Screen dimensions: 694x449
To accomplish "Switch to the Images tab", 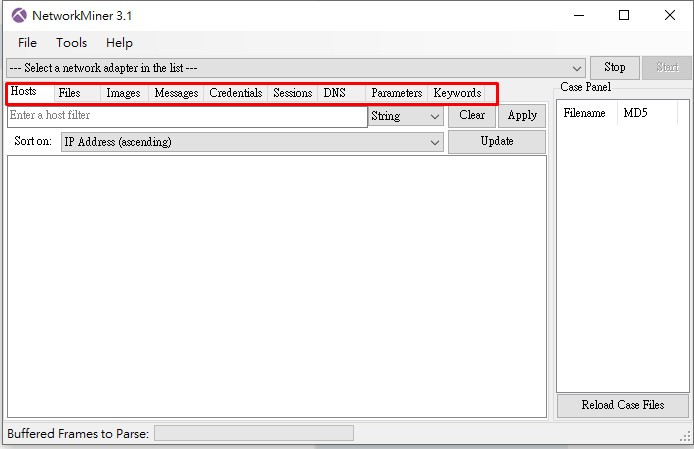I will [123, 93].
